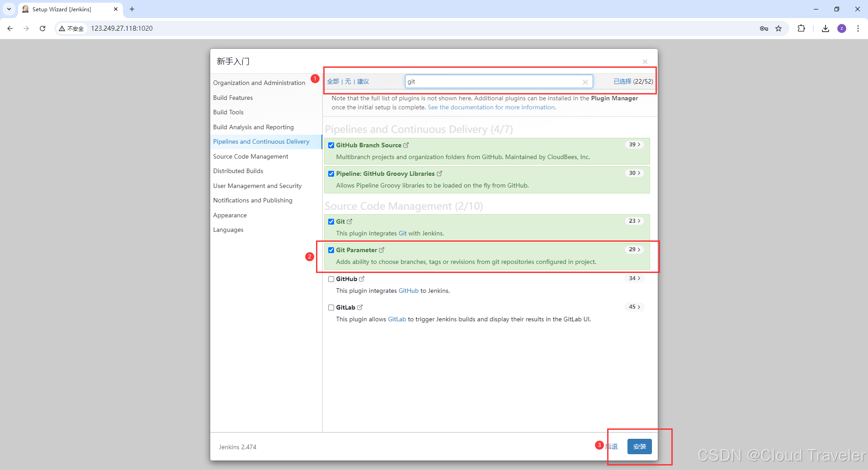868x470 pixels.
Task: Clear the git search text
Action: click(x=585, y=82)
